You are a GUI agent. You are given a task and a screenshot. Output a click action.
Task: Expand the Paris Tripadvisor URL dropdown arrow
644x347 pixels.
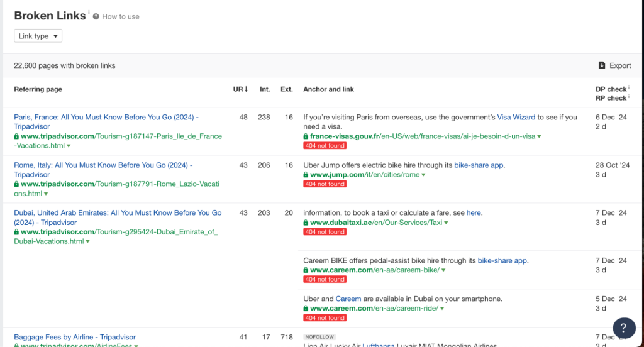69,146
